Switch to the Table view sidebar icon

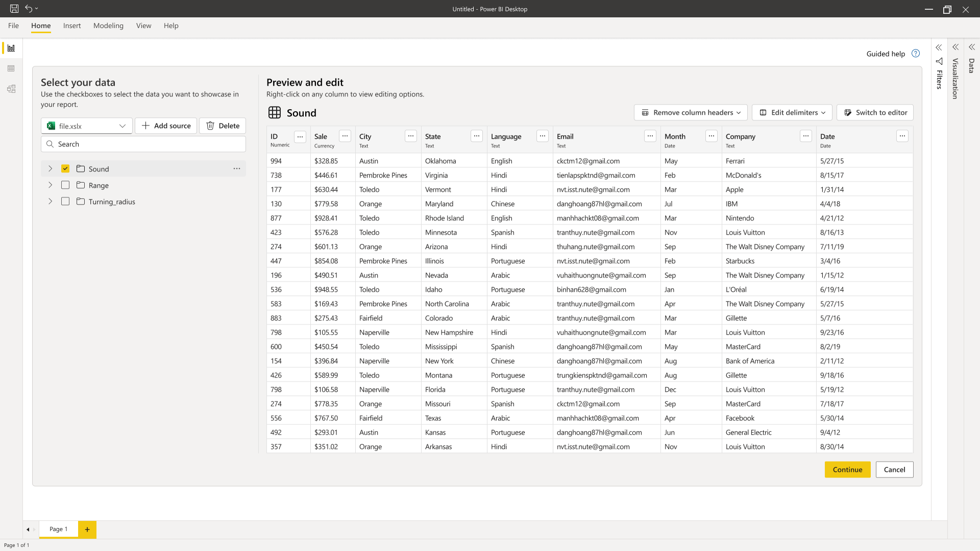click(11, 68)
